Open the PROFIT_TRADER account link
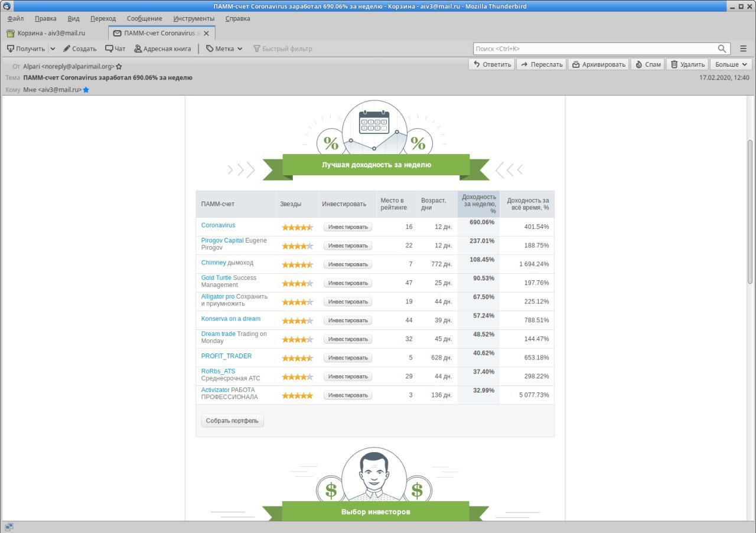The height and width of the screenshot is (533, 756). click(226, 356)
